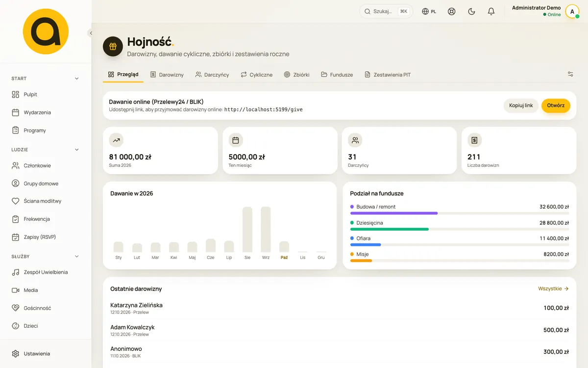Screen dimensions: 588x368
Task: Open the help lifebuoy icon
Action: click(452, 11)
